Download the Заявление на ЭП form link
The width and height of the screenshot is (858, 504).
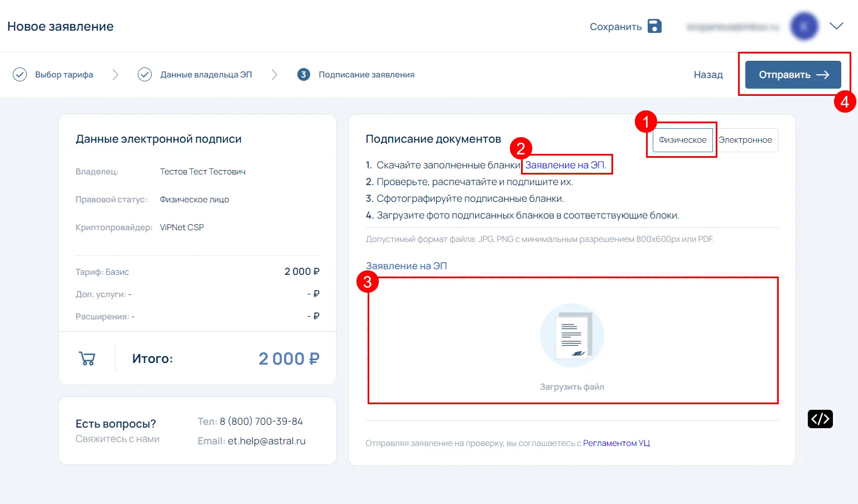tap(565, 165)
